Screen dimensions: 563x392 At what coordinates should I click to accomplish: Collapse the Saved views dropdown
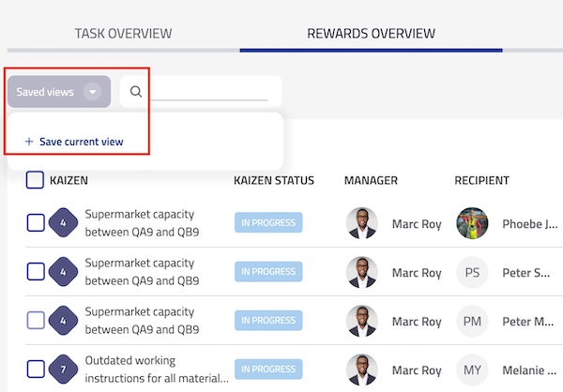tap(92, 92)
